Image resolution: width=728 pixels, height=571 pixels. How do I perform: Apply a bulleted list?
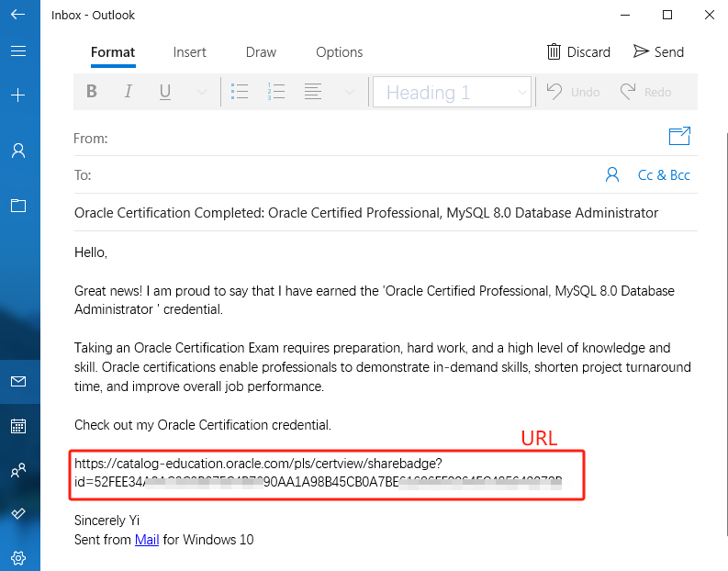[x=240, y=92]
